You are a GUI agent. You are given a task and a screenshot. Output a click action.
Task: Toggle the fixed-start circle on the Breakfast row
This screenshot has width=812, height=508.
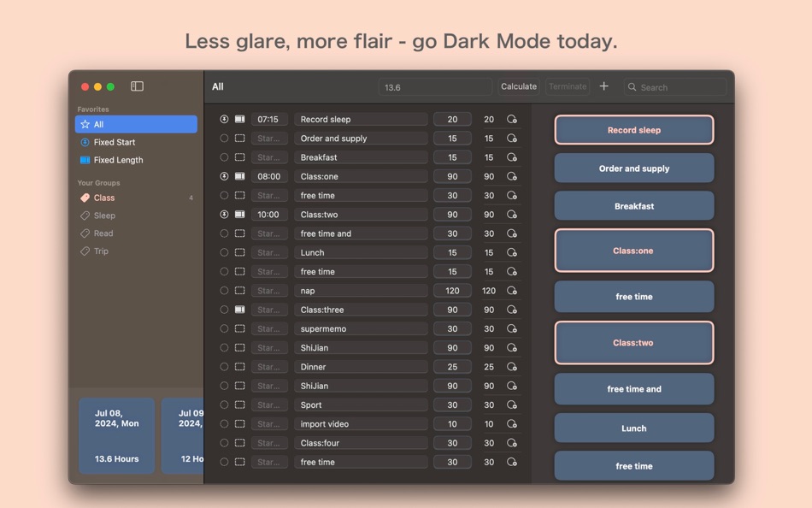[223, 157]
